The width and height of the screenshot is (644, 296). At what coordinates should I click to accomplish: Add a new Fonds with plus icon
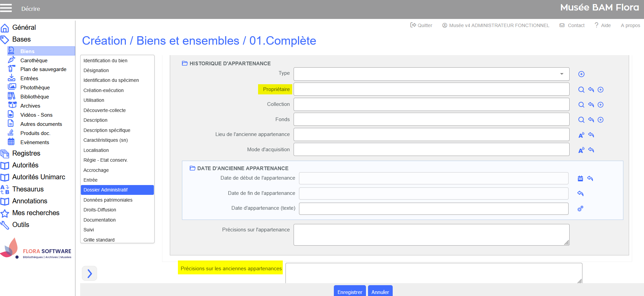tap(601, 120)
